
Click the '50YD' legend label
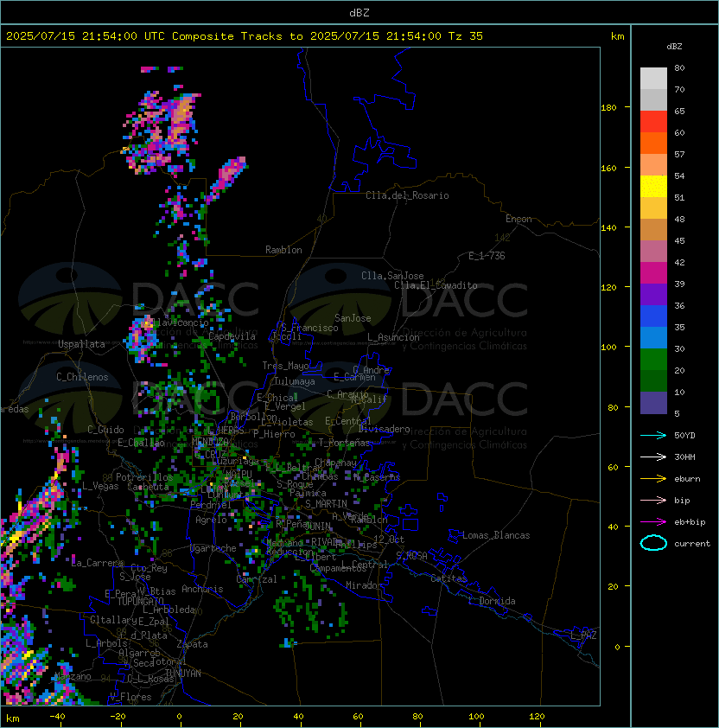pos(684,435)
